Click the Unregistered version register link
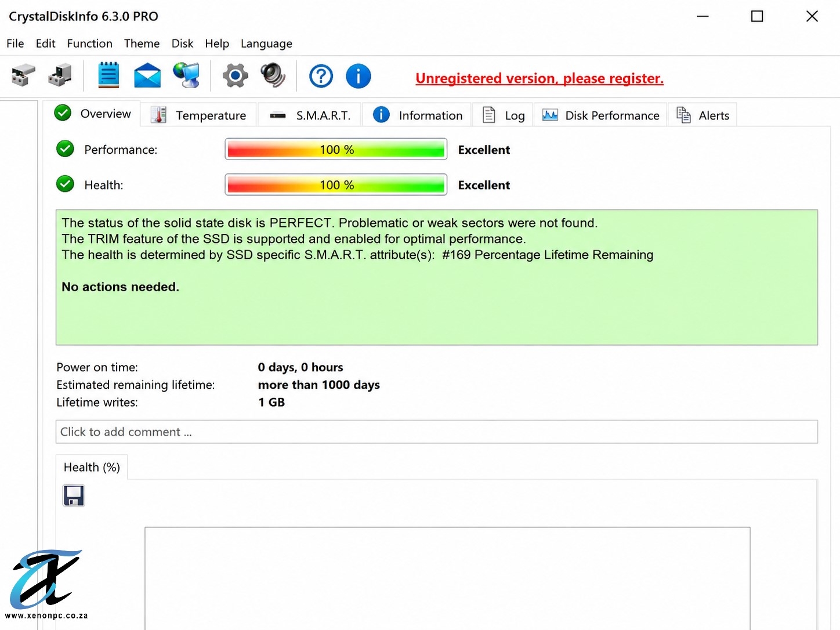840x630 pixels. [x=540, y=78]
